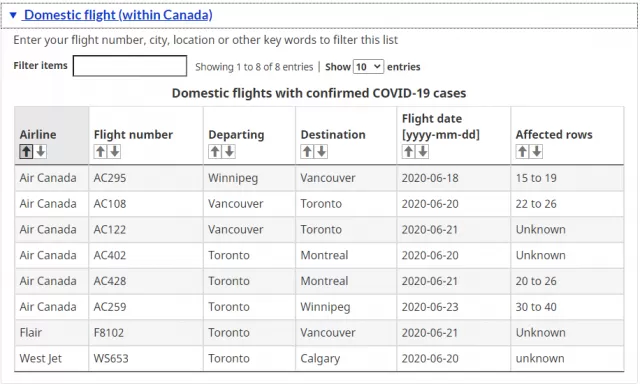Sort Airline column ascending

click(26, 152)
